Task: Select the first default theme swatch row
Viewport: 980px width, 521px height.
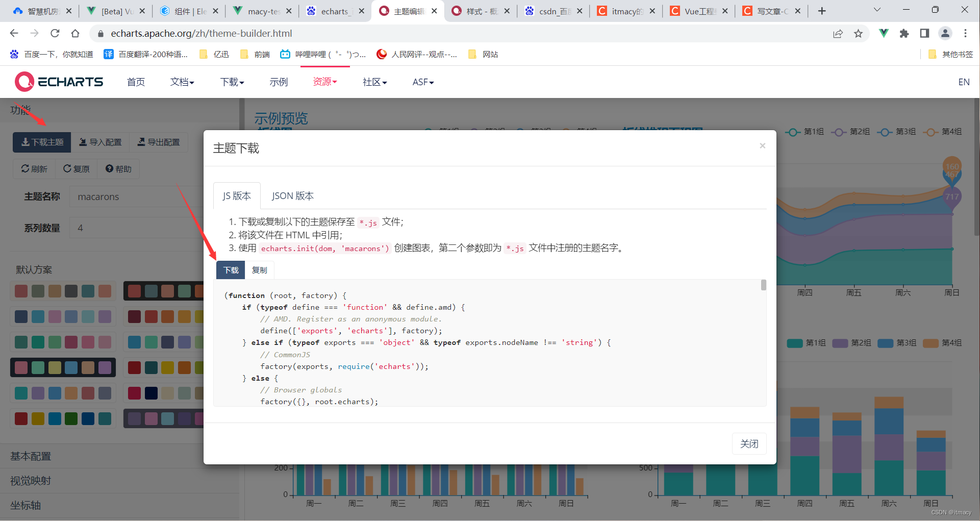Action: coord(63,291)
